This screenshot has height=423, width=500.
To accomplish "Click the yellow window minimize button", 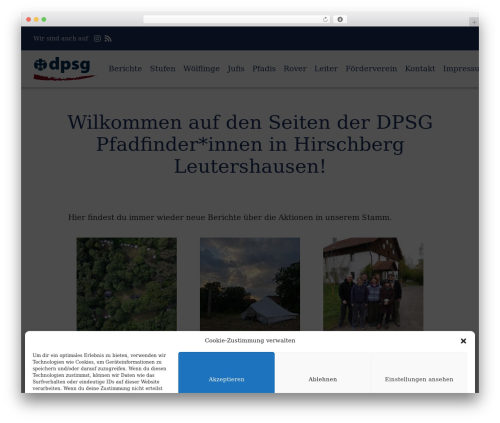I will [36, 20].
